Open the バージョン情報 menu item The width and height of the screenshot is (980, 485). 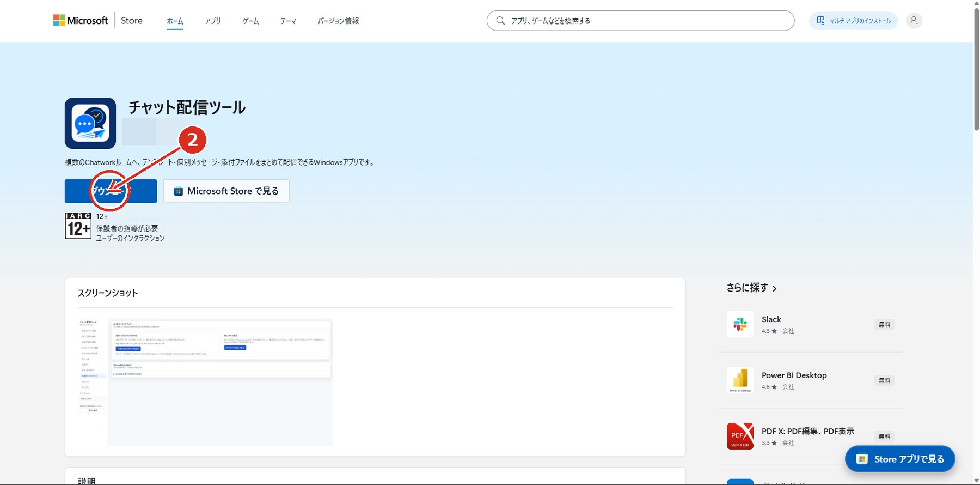tap(338, 21)
